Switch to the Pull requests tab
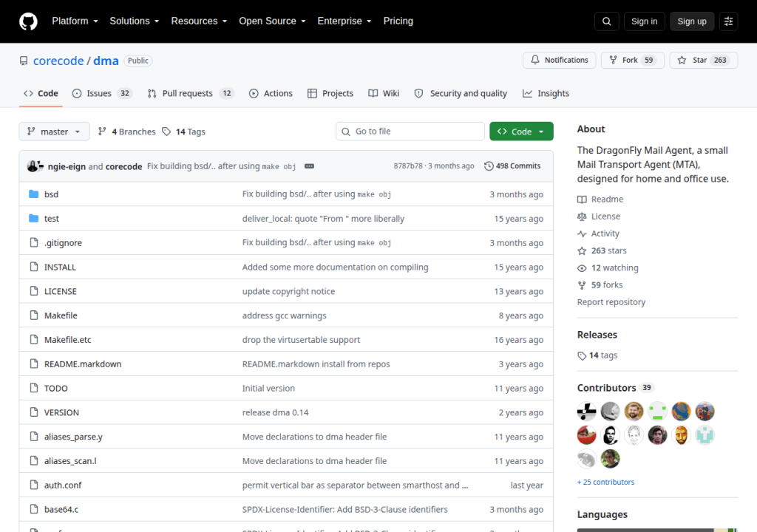757x532 pixels. click(x=191, y=93)
